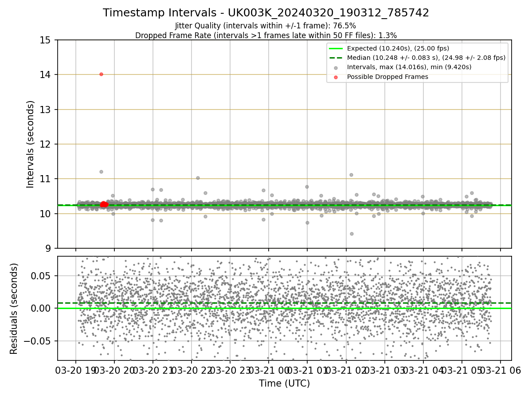532x399 pixels.
Task: Click the cluster of red dropped-frame points near 10.25 seconds
Action: pyautogui.click(x=104, y=204)
